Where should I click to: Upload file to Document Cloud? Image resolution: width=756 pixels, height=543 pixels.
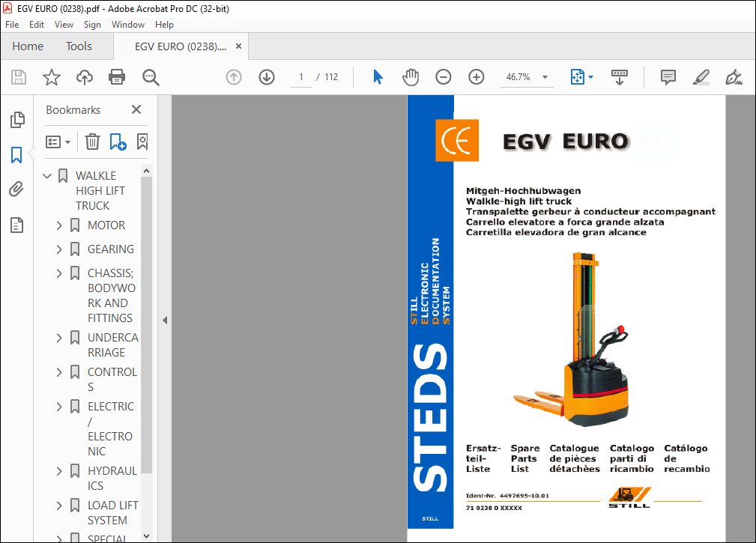click(85, 77)
